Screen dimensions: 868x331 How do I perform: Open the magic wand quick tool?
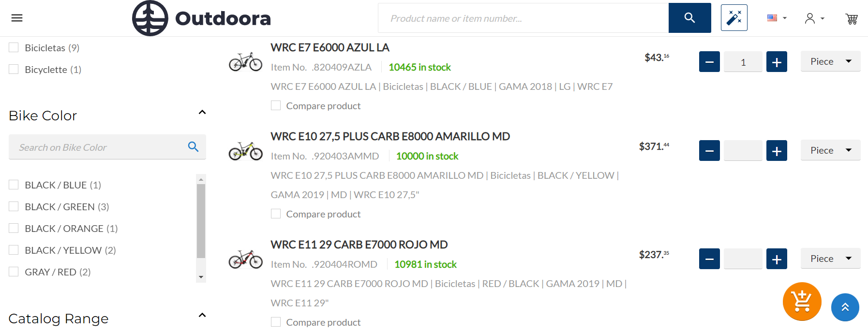tap(733, 18)
